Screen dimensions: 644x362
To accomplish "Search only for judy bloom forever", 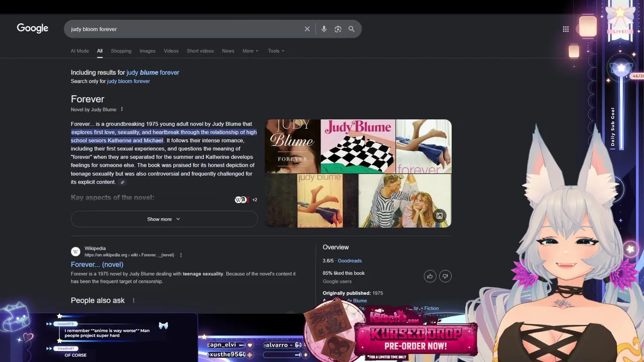I will pos(128,81).
